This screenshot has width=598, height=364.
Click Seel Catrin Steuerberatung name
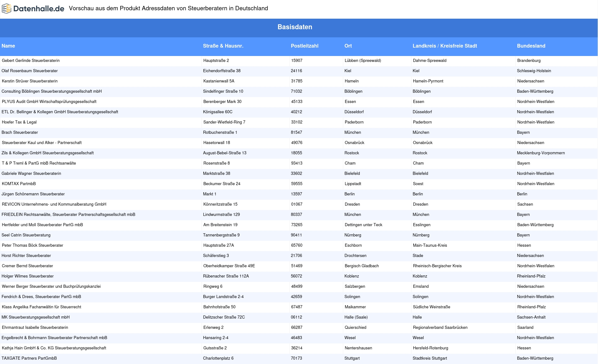26,235
